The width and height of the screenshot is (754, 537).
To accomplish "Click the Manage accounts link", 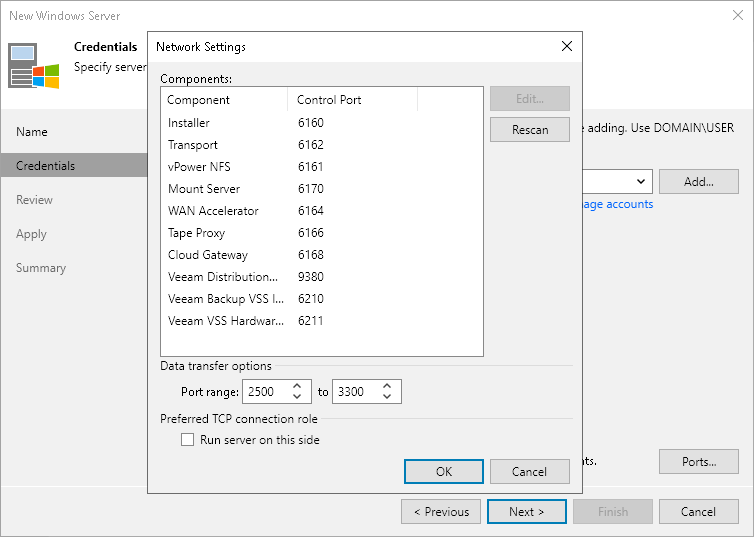I will pos(617,204).
